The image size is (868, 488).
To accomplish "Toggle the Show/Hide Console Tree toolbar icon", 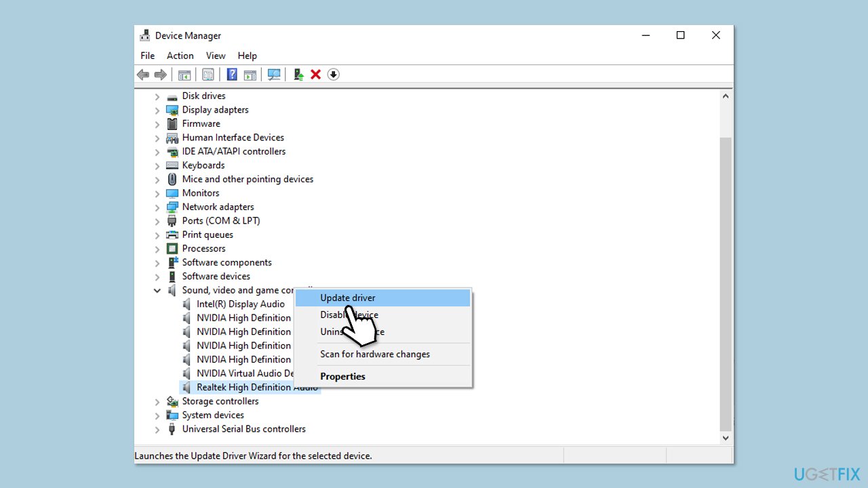I will (184, 75).
